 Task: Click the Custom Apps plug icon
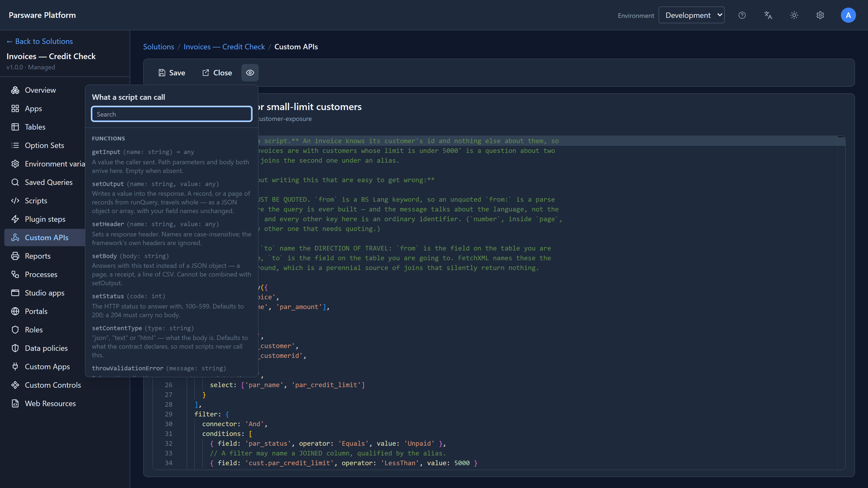point(15,367)
